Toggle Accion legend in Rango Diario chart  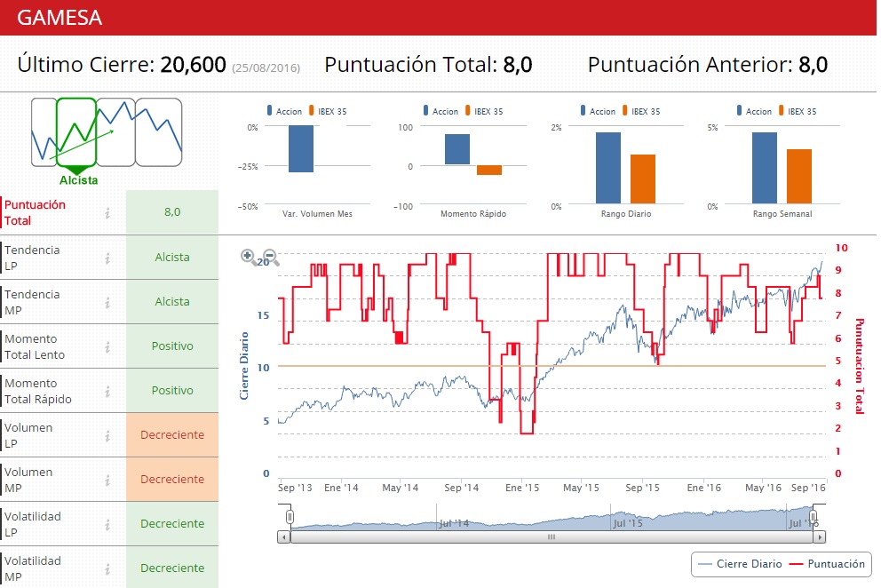(598, 111)
